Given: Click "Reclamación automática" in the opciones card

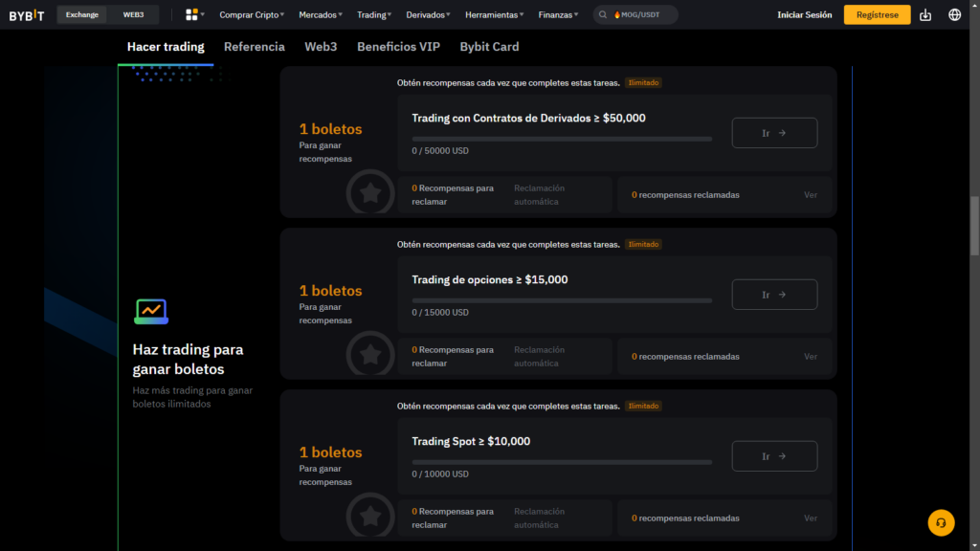Looking at the screenshot, I should tap(540, 357).
